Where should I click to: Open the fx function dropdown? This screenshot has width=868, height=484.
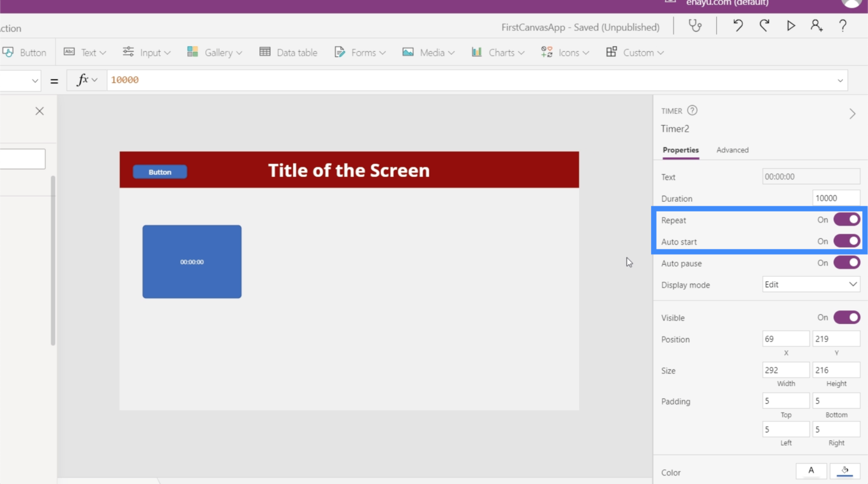pos(87,80)
